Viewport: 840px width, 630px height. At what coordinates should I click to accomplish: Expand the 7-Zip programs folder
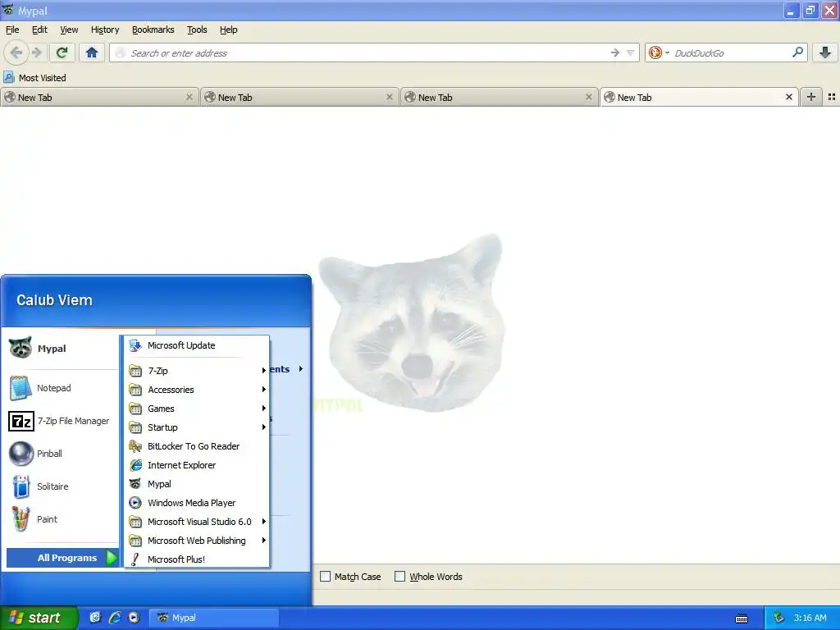tap(197, 371)
